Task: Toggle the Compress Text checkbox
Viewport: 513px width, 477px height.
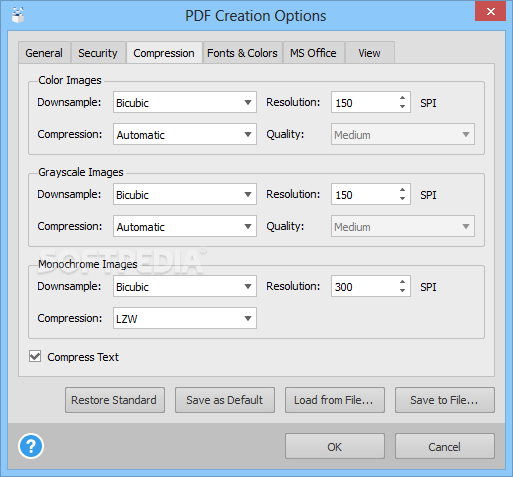Action: point(35,356)
